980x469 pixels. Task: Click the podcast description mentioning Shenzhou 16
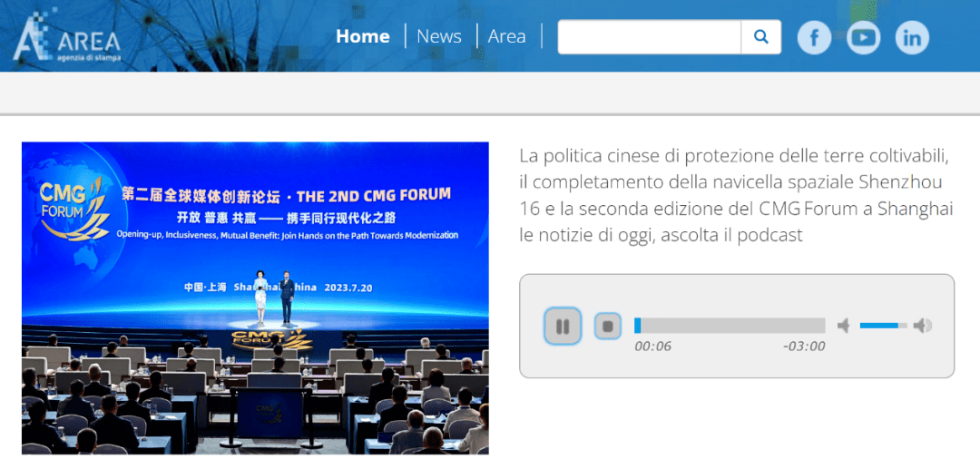[x=736, y=195]
